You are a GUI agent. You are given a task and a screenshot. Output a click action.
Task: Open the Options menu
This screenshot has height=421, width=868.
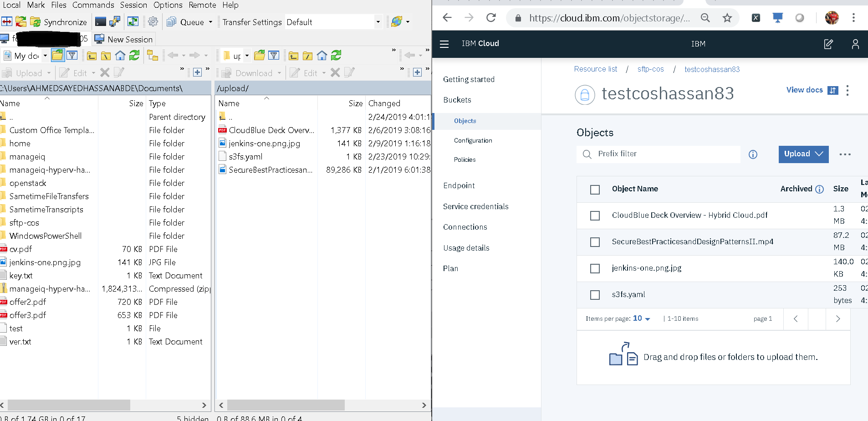[x=168, y=5]
